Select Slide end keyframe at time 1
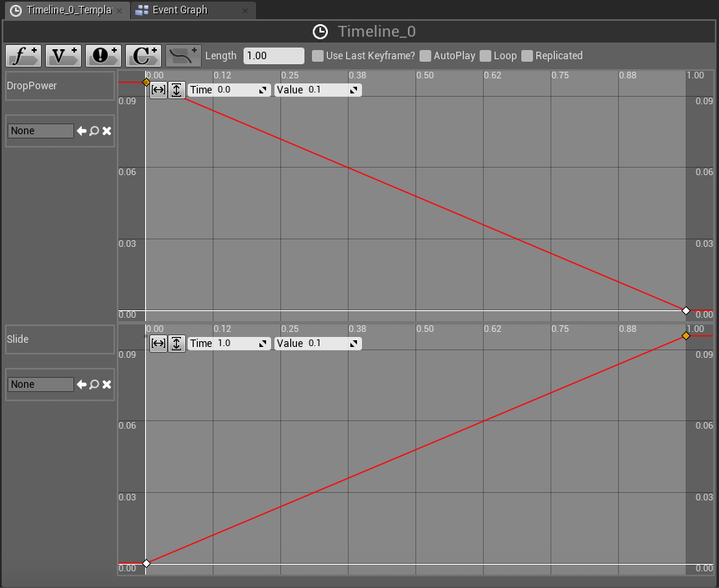719x588 pixels. [686, 336]
